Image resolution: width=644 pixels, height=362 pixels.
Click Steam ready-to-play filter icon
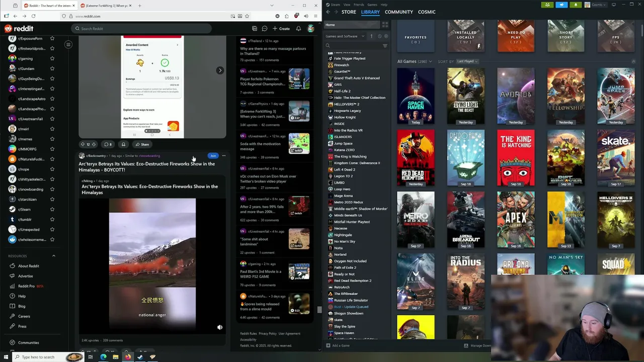(386, 36)
